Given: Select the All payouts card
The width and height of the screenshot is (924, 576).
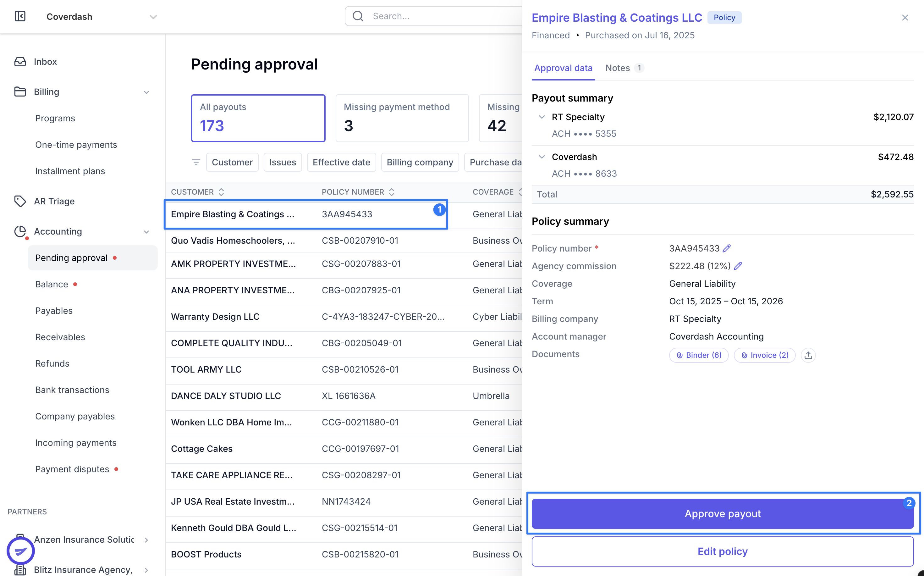Looking at the screenshot, I should pyautogui.click(x=258, y=118).
